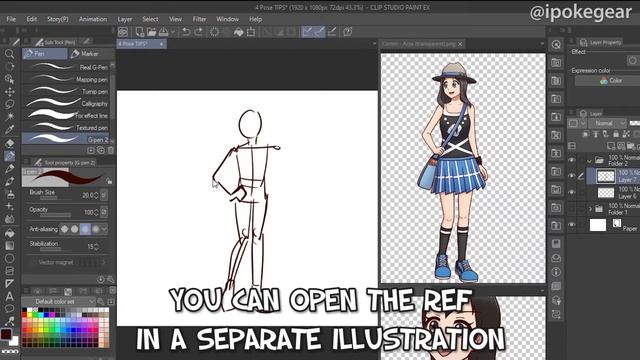Select the Frame border tool
The image size is (640, 360).
[x=9, y=271]
